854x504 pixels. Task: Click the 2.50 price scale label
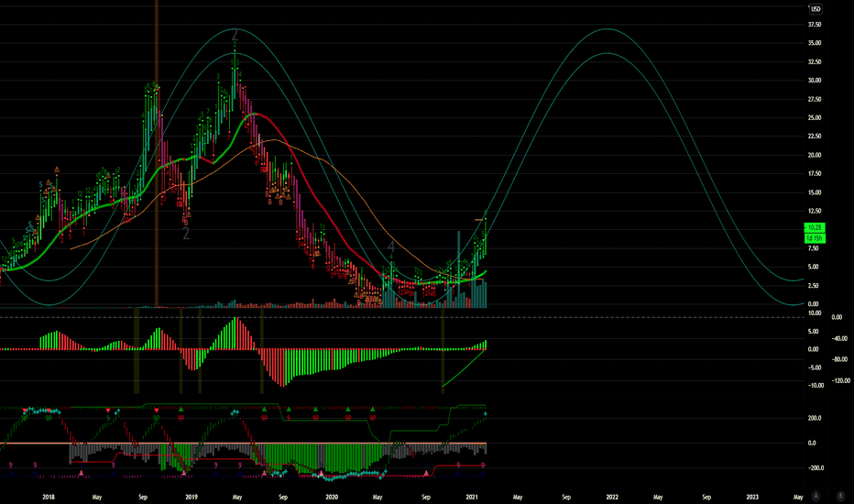coord(813,286)
